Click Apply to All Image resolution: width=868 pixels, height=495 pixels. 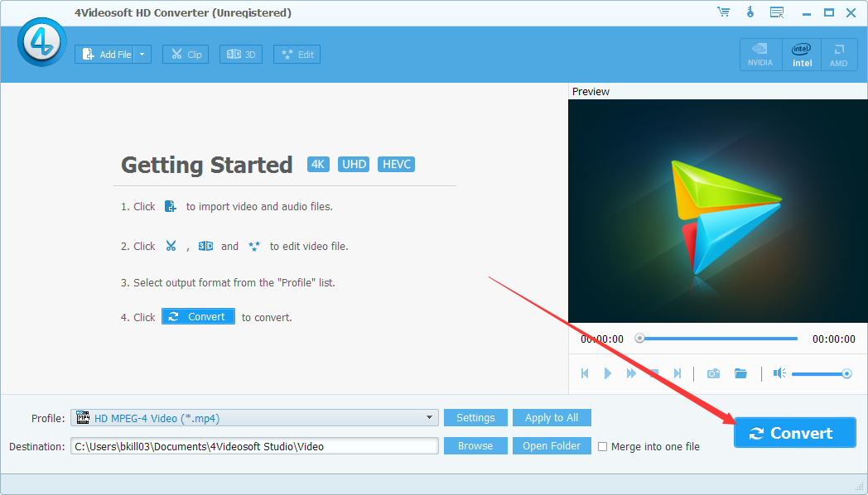coord(552,417)
